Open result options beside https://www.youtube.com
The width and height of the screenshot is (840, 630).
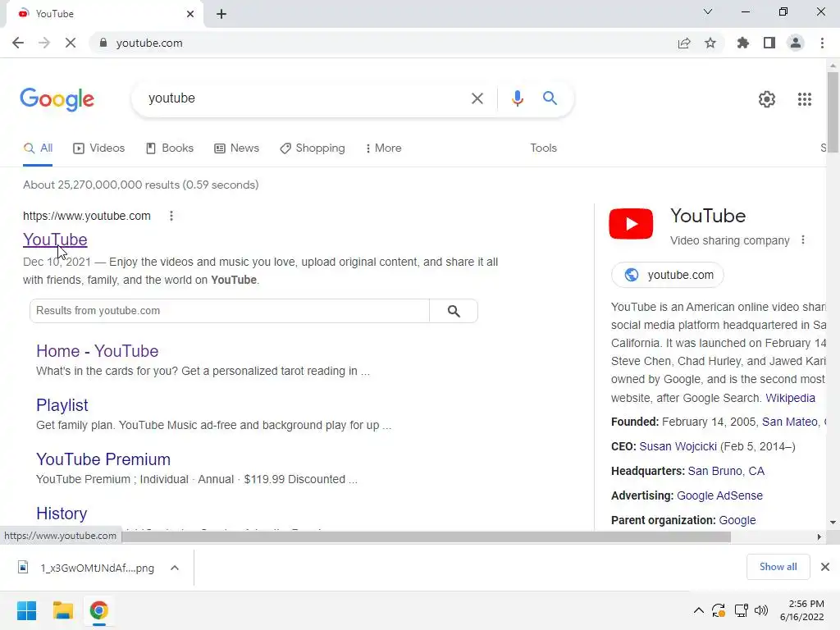click(171, 216)
